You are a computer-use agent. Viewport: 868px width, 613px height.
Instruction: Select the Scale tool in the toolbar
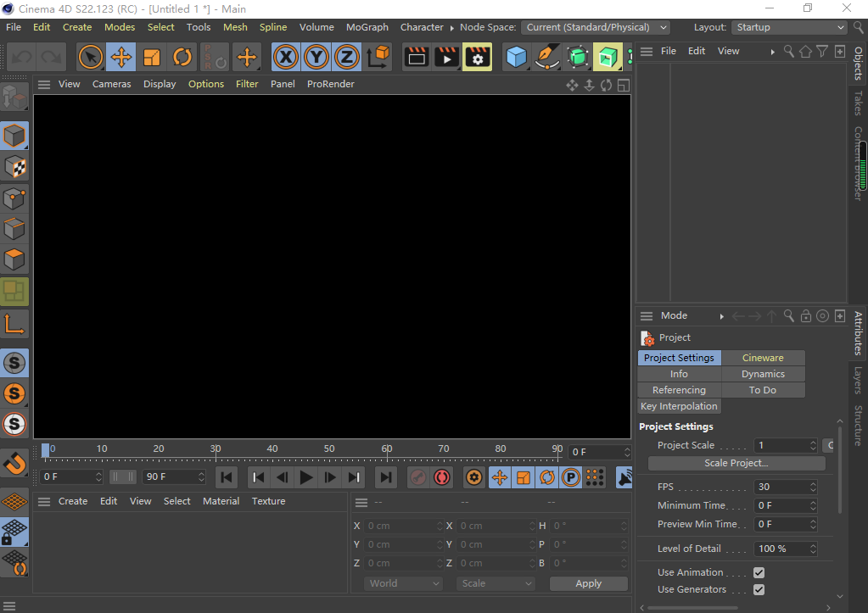[x=153, y=57]
